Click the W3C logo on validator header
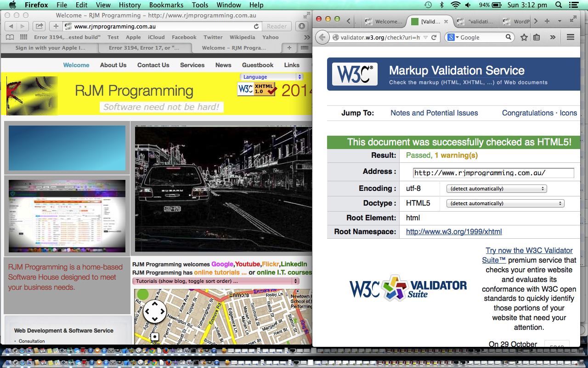 click(355, 75)
